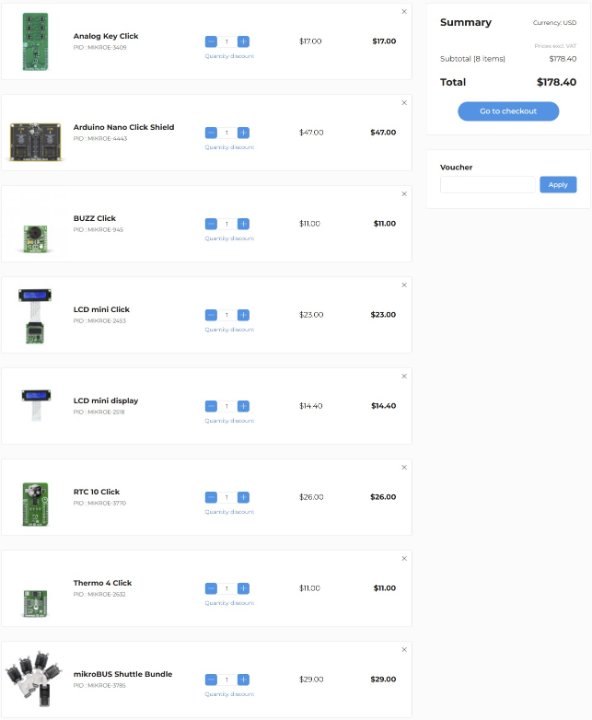Open Quantity discount for RTC 10 Click
Image resolution: width=592 pixels, height=720 pixels.
[x=229, y=512]
